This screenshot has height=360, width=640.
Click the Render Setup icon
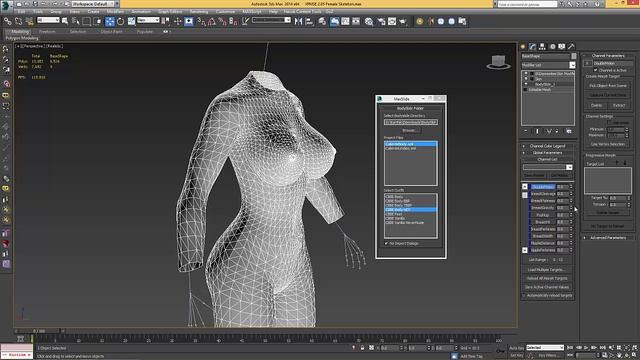(x=381, y=21)
